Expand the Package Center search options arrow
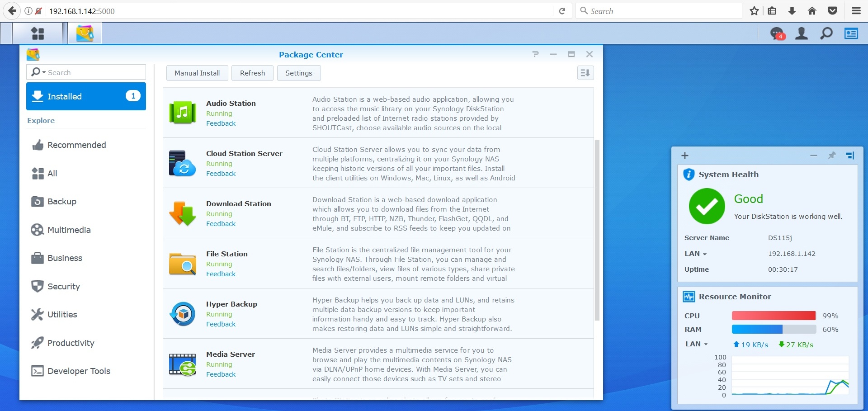This screenshot has width=868, height=411. tap(44, 72)
